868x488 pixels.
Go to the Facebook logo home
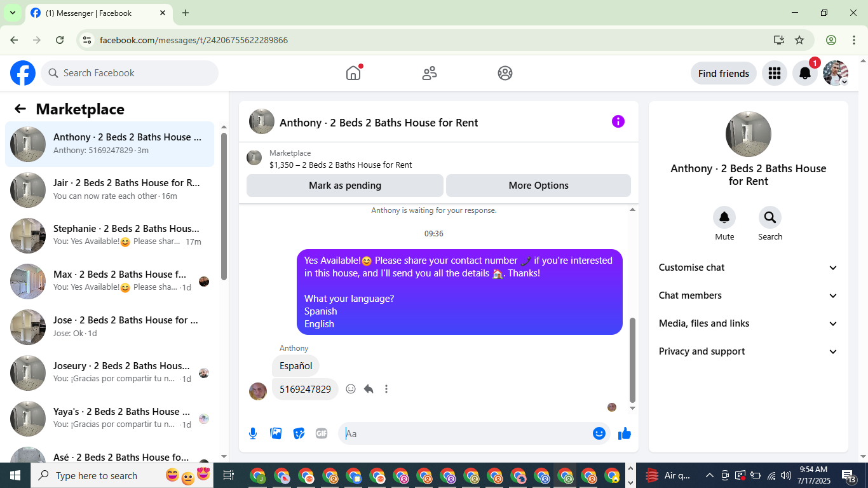click(23, 73)
